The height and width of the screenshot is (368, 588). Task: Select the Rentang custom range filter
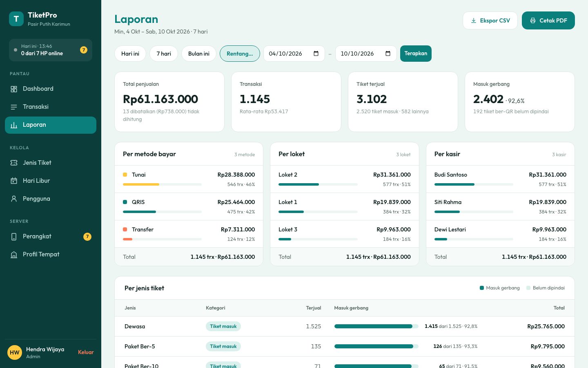[x=240, y=54]
